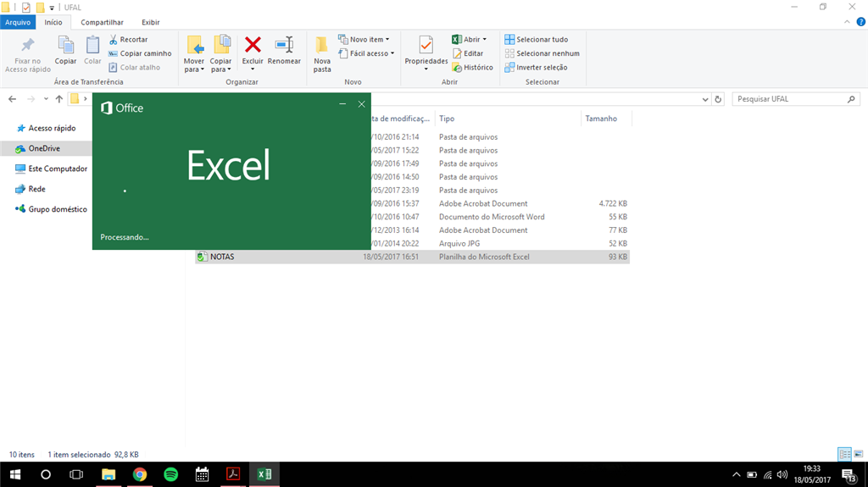Image resolution: width=868 pixels, height=487 pixels.
Task: Refresh the UFAL folder view
Action: click(718, 99)
